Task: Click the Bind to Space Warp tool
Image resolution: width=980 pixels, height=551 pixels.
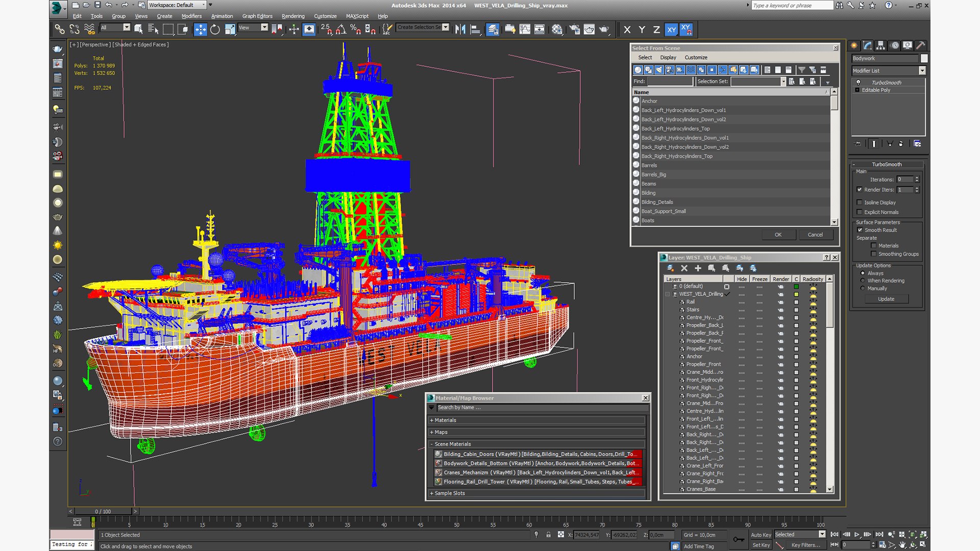Action: tap(89, 30)
